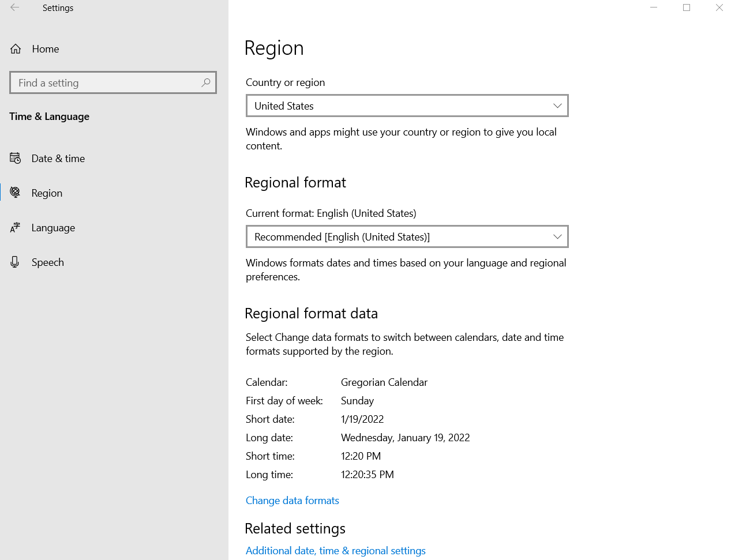Click the Date & time calendar icon
The width and height of the screenshot is (731, 560).
[x=16, y=158]
